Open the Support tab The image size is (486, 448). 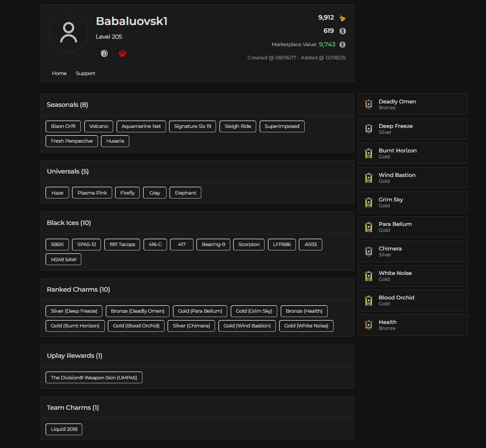point(85,73)
